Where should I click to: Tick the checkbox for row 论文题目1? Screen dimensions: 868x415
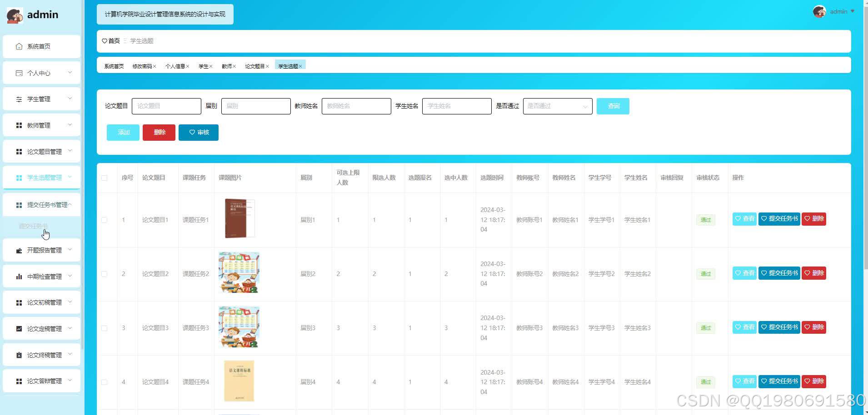click(x=105, y=220)
